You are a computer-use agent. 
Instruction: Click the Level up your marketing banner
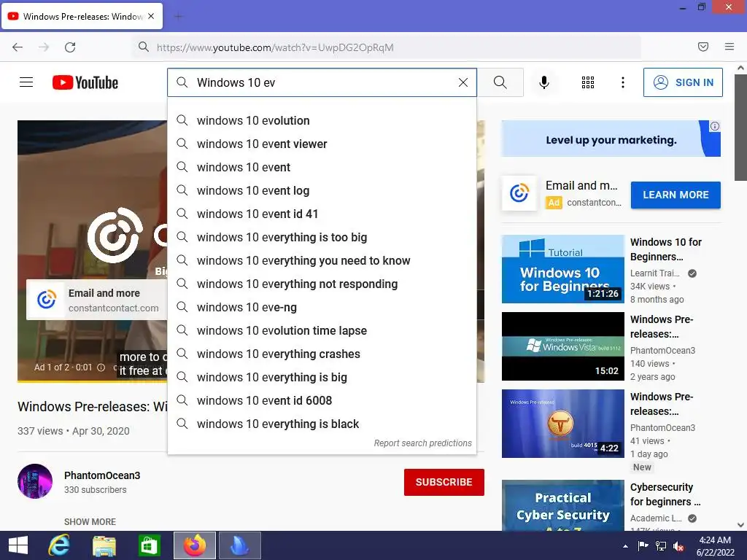[611, 139]
